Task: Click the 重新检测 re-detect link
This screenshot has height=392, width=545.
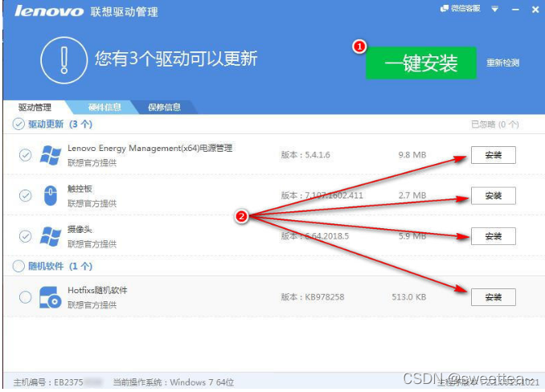Action: (502, 63)
